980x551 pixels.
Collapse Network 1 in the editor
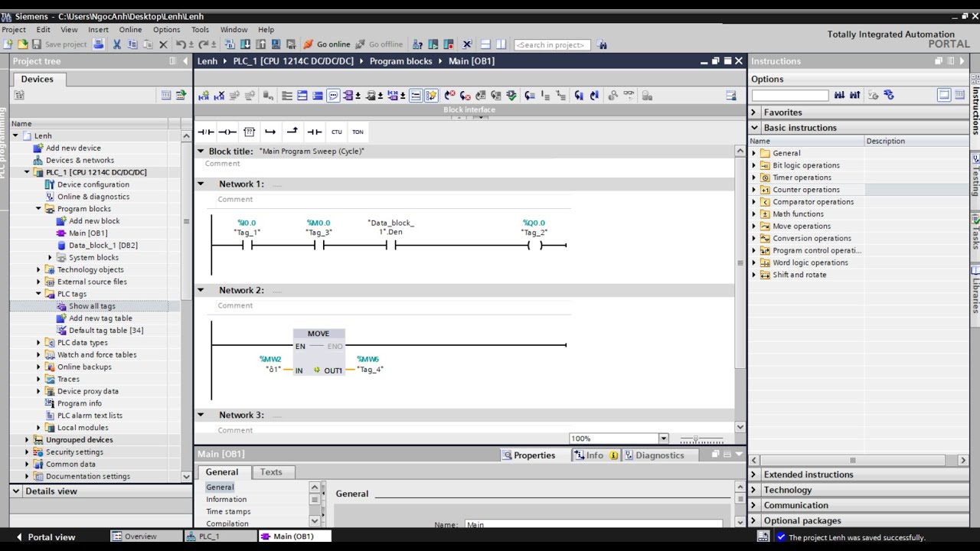201,184
